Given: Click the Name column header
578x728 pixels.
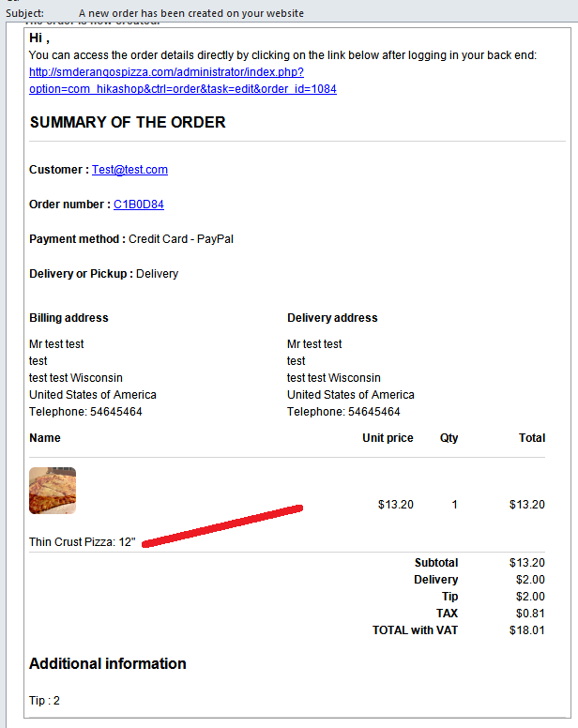Looking at the screenshot, I should pos(45,438).
